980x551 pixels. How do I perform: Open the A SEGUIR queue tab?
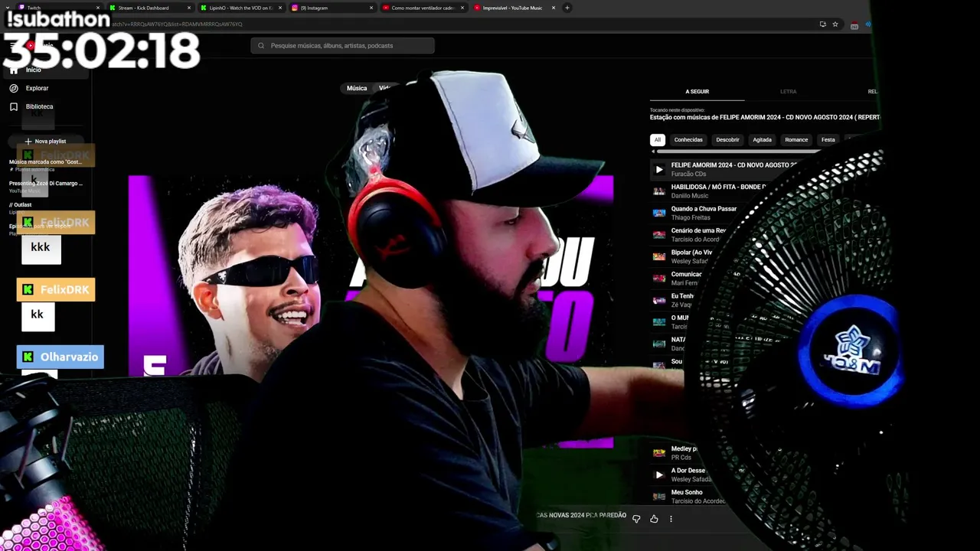(x=697, y=92)
